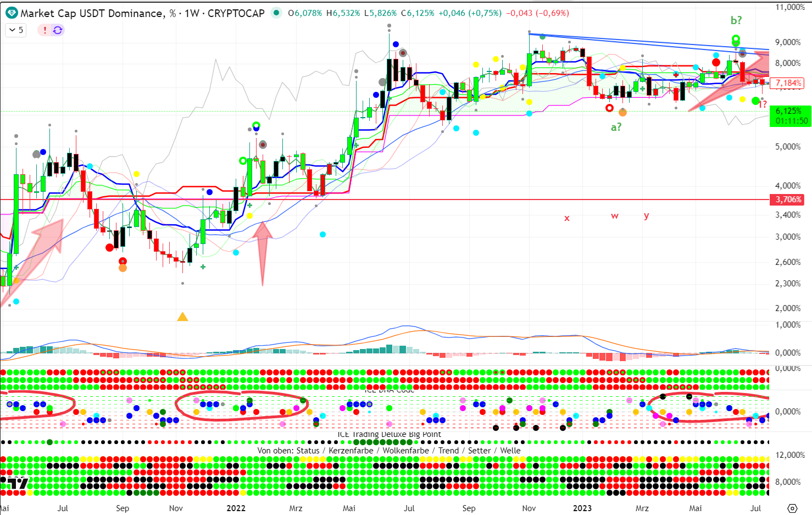The width and height of the screenshot is (812, 515).
Task: Click the green market status dot
Action: click(x=276, y=13)
